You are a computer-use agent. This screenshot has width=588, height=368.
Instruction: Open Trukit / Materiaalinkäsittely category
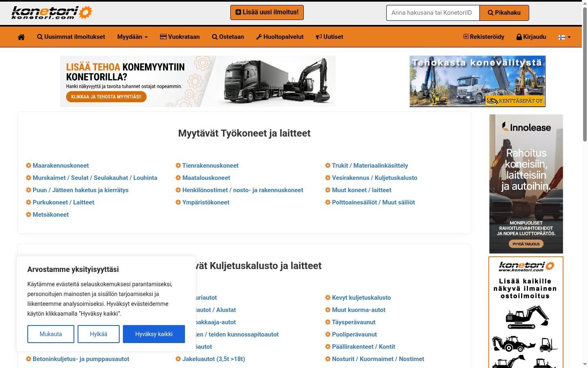pyautogui.click(x=370, y=166)
